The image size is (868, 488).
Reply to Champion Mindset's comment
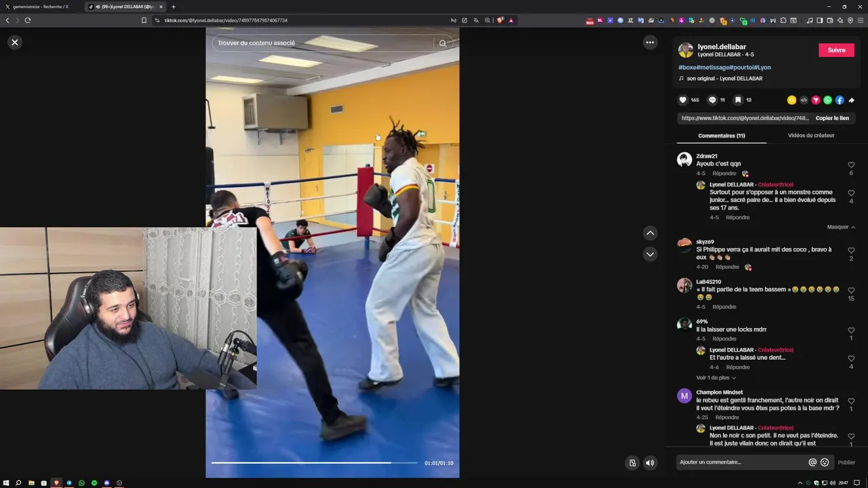[727, 418]
